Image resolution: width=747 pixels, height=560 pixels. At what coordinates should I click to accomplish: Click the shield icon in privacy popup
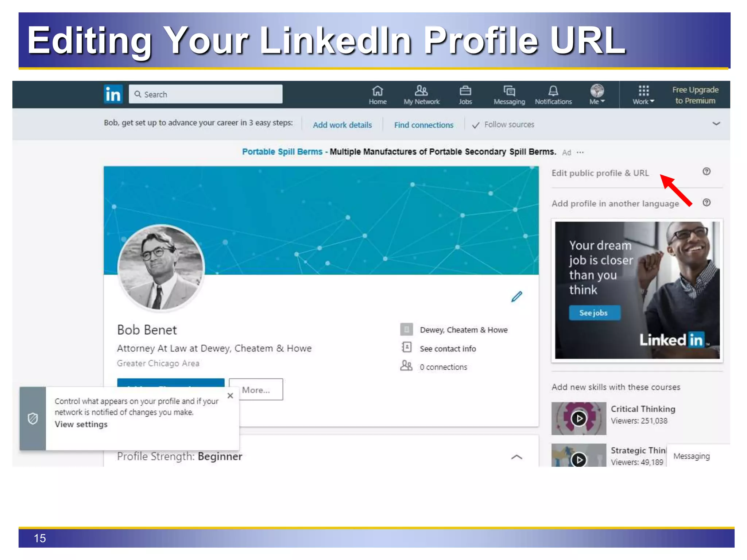(33, 419)
